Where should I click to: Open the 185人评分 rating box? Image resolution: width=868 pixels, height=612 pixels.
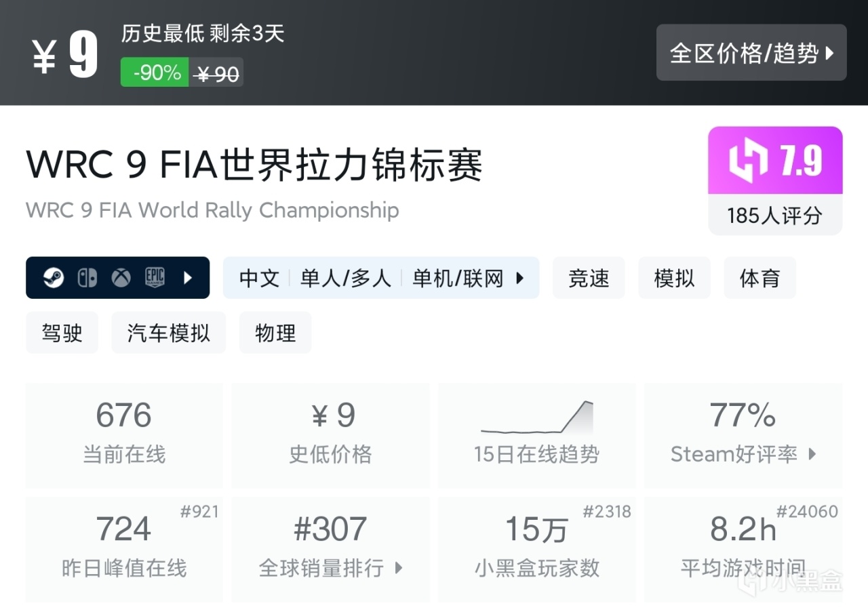point(774,216)
